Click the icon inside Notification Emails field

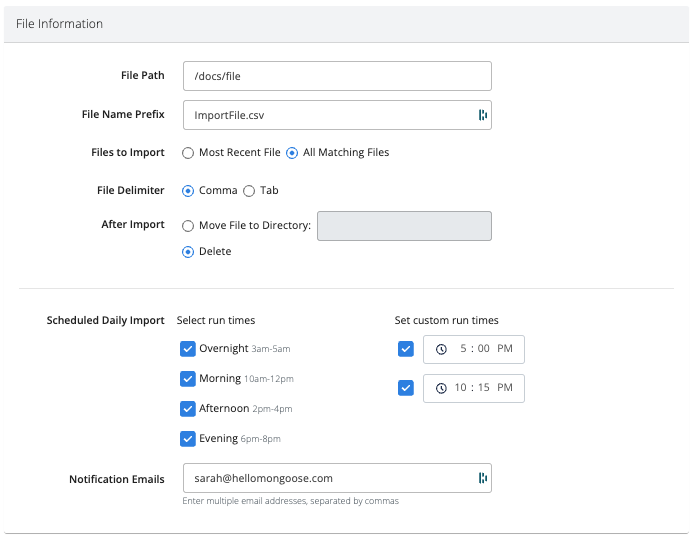(482, 479)
